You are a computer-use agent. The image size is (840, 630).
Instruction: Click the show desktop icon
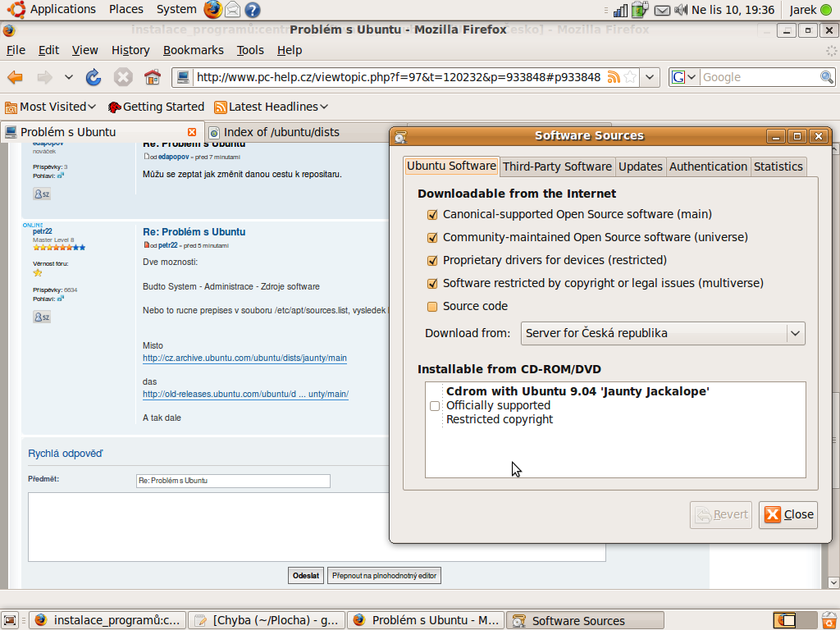pos(10,620)
